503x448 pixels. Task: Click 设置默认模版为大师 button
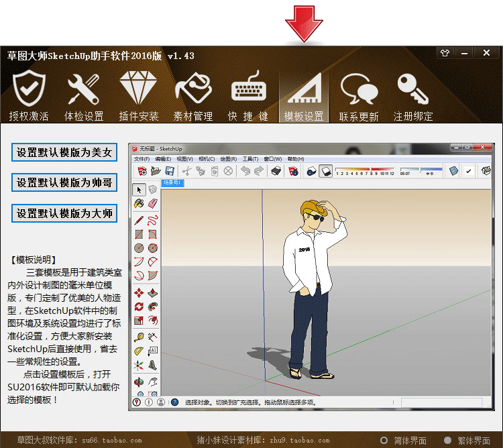coord(64,213)
